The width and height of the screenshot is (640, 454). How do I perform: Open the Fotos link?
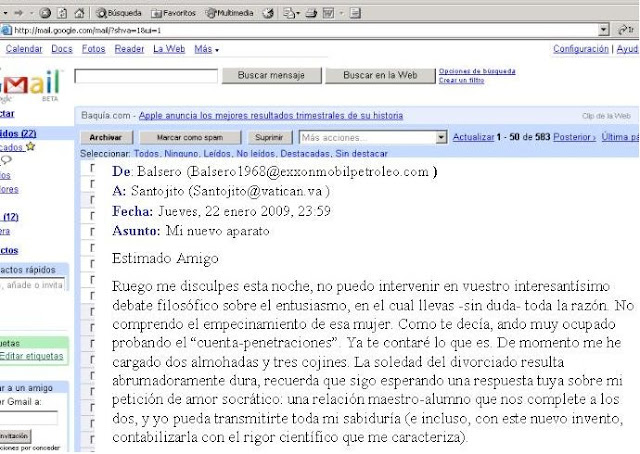point(93,49)
